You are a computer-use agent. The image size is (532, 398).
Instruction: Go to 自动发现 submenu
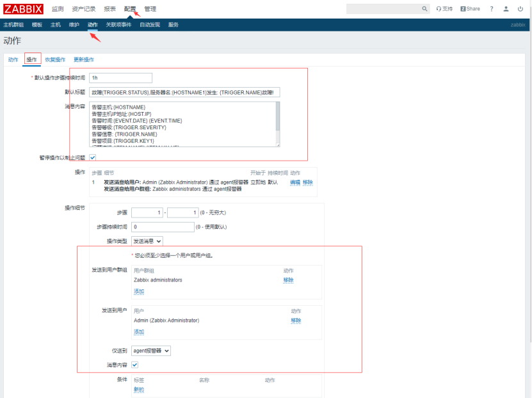(150, 25)
